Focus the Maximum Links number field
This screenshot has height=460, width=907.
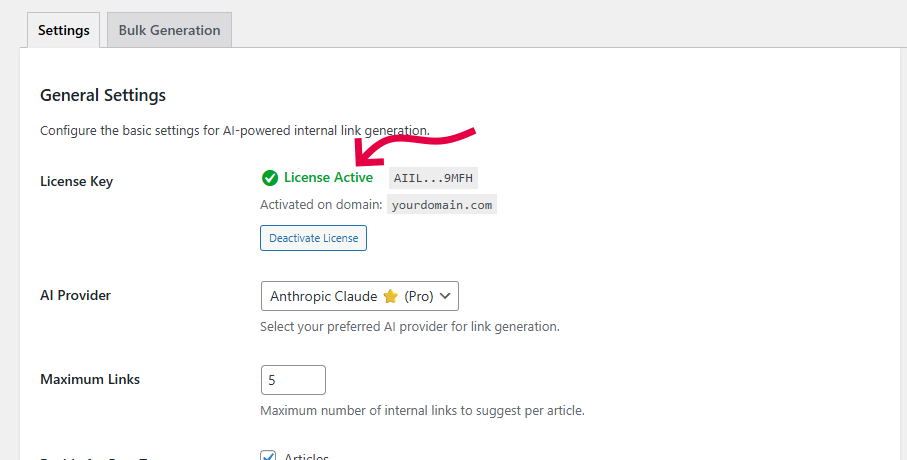[293, 380]
